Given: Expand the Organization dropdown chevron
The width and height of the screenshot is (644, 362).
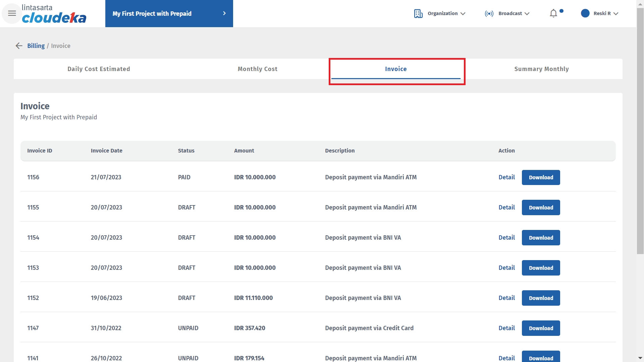Looking at the screenshot, I should point(463,14).
